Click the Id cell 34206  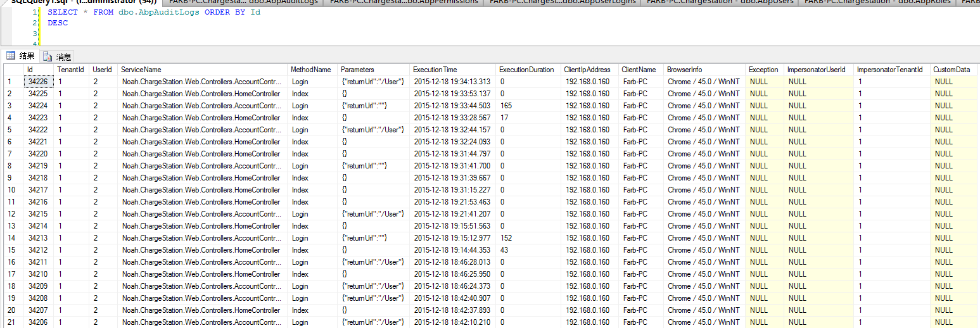pos(39,322)
